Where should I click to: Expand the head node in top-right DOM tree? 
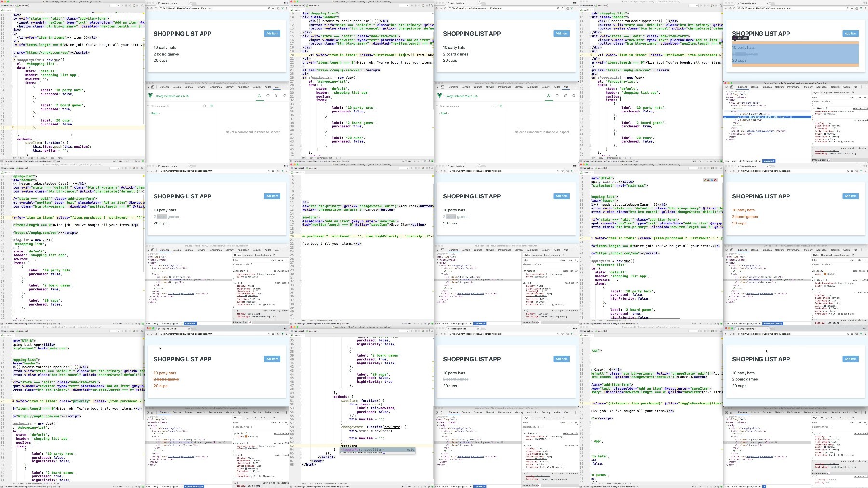(x=728, y=97)
